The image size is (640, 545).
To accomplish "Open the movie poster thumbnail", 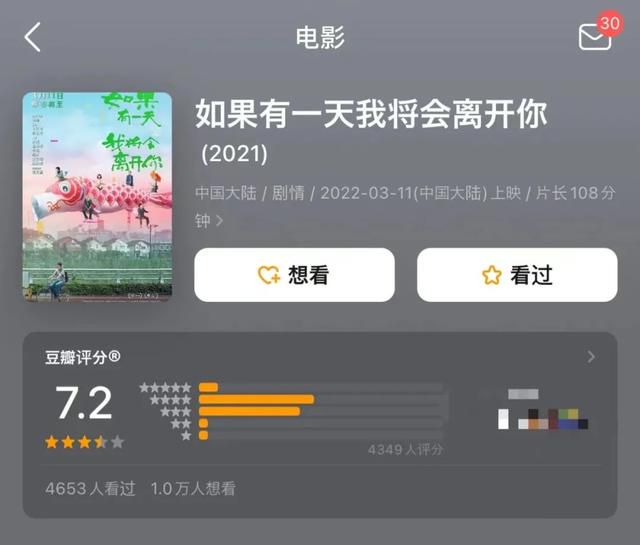I will (x=97, y=197).
